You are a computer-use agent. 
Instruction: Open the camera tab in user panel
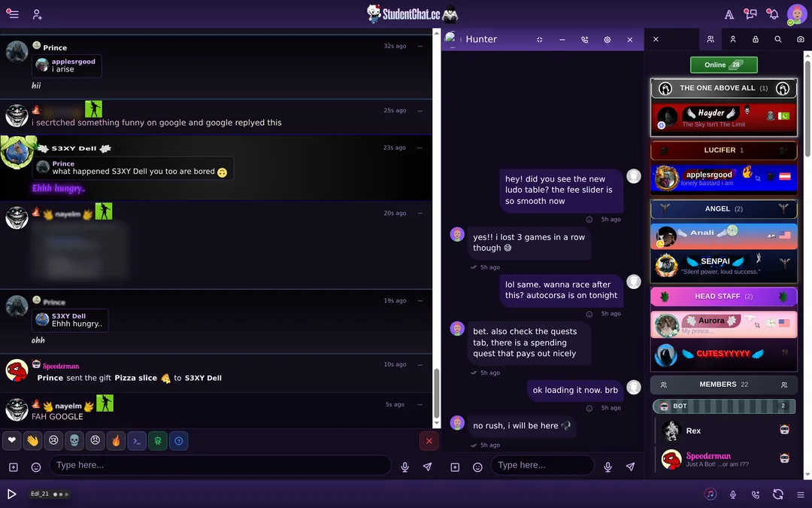tap(801, 39)
